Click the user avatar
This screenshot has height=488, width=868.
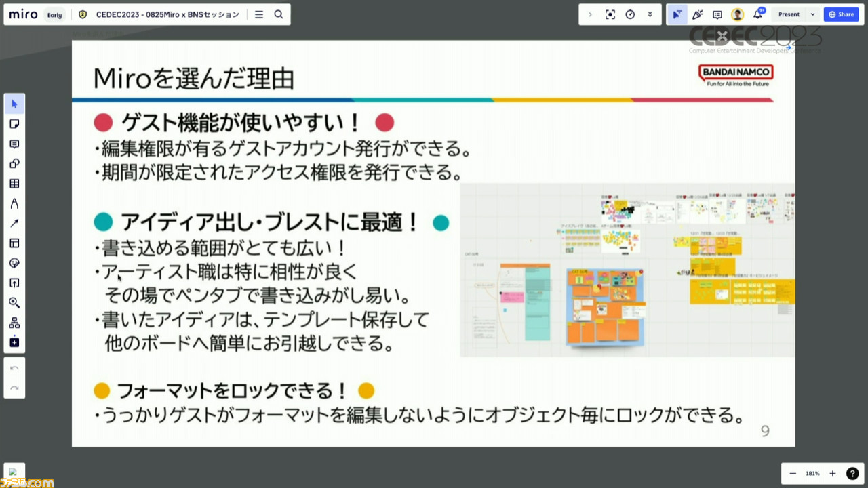(x=737, y=14)
